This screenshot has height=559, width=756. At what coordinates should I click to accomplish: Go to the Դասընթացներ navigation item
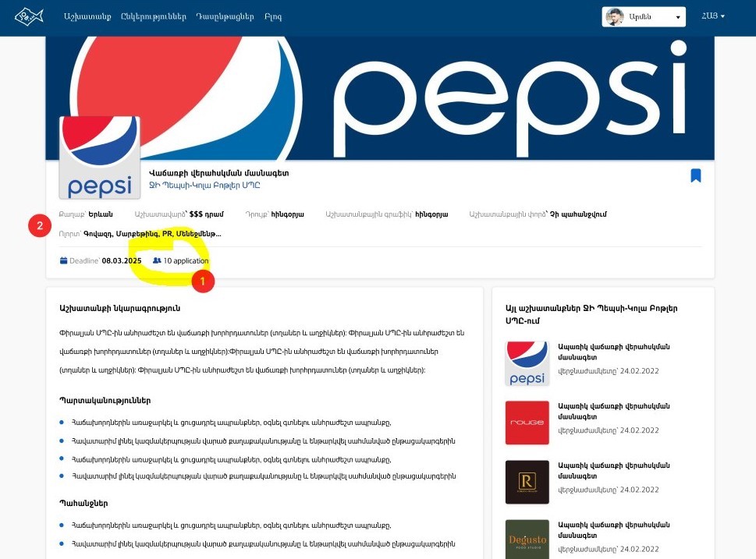[225, 17]
